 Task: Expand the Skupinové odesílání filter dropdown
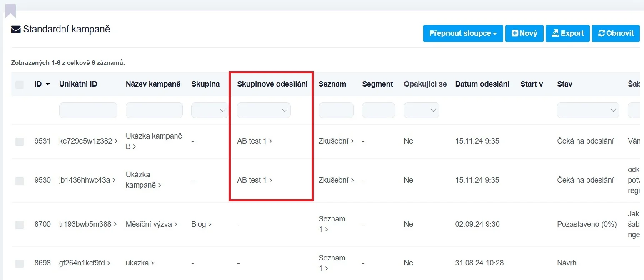tap(264, 110)
